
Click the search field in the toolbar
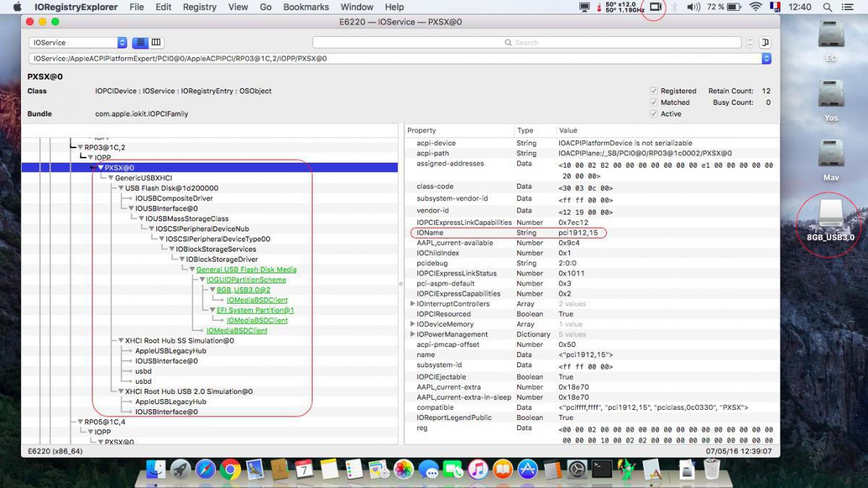[527, 43]
